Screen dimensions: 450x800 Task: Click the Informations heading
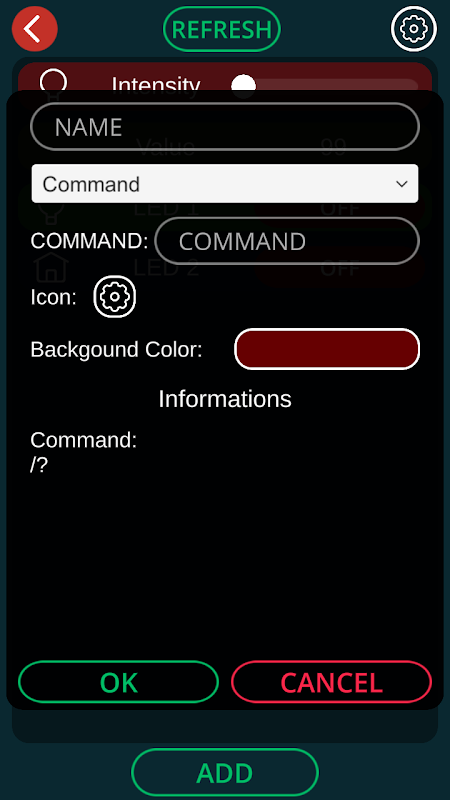click(x=225, y=399)
